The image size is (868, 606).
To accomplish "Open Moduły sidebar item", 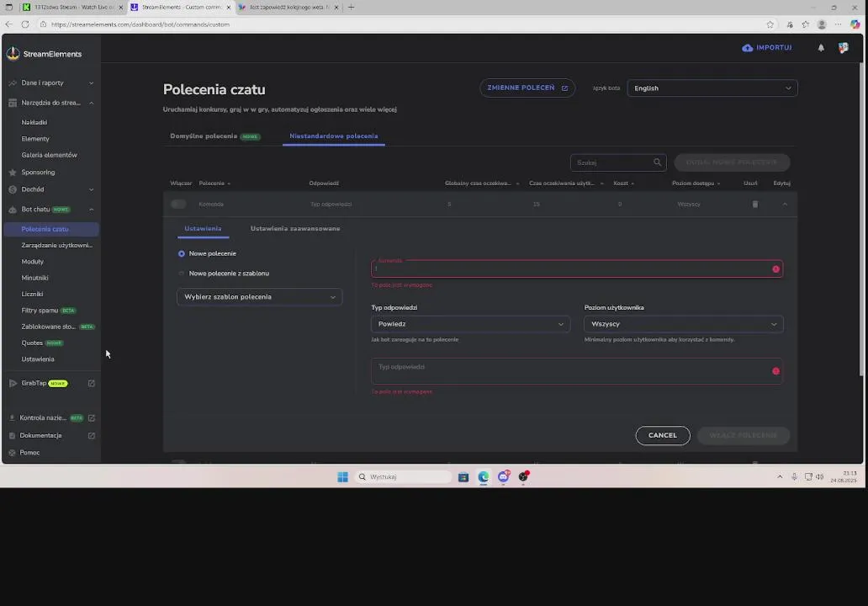I will (33, 262).
